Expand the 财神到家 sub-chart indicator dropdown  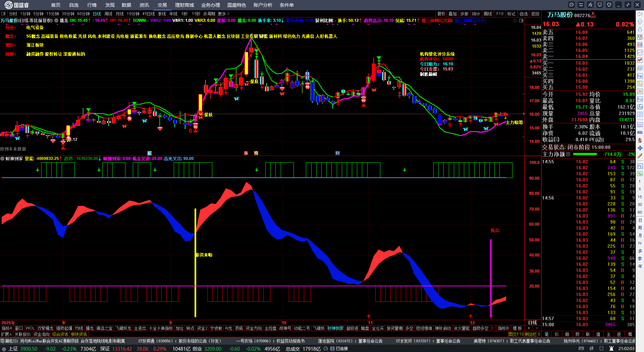pyautogui.click(x=2, y=159)
